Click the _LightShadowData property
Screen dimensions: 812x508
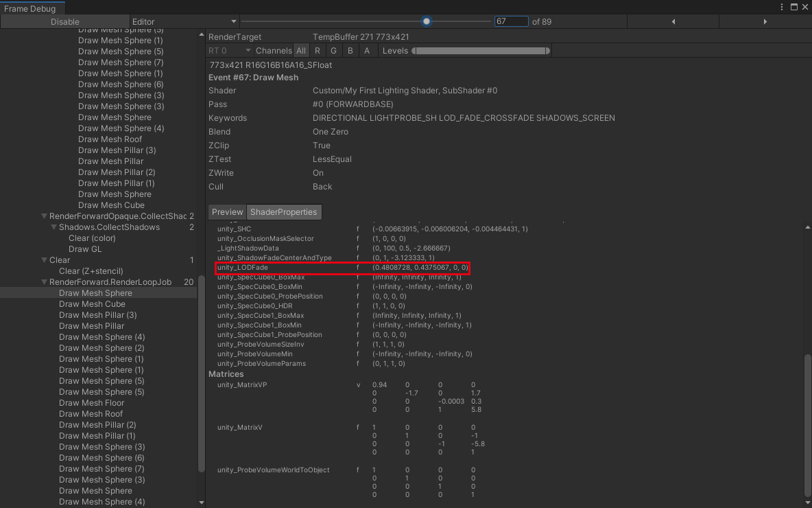[x=248, y=249]
